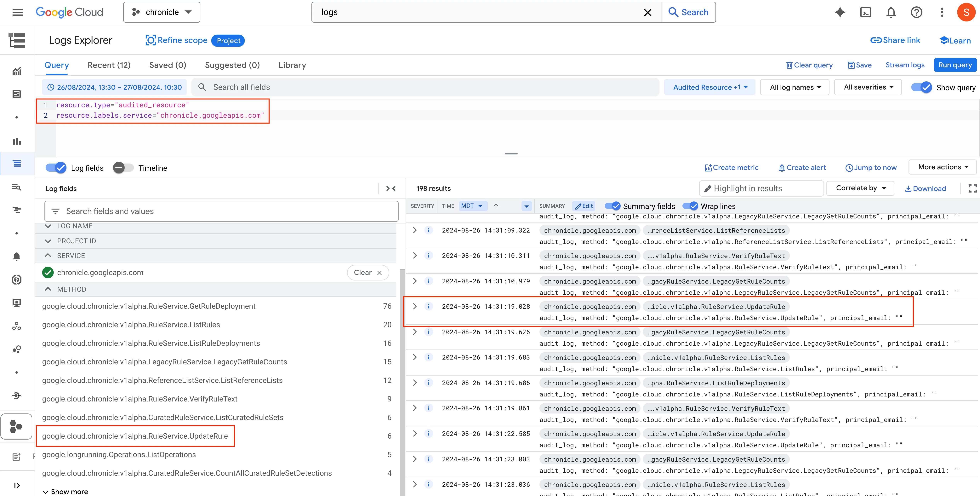Open info icon for 14:31:19.028 UpdateRule entry
980x496 pixels.
coord(429,306)
